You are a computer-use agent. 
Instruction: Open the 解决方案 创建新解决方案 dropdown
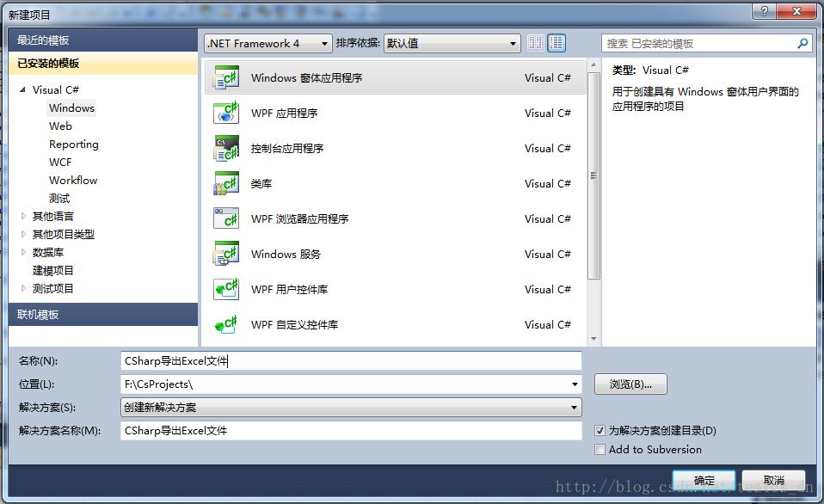351,408
